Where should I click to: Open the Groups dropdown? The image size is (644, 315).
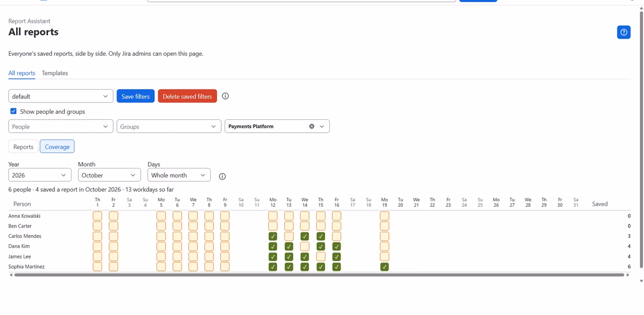point(169,126)
